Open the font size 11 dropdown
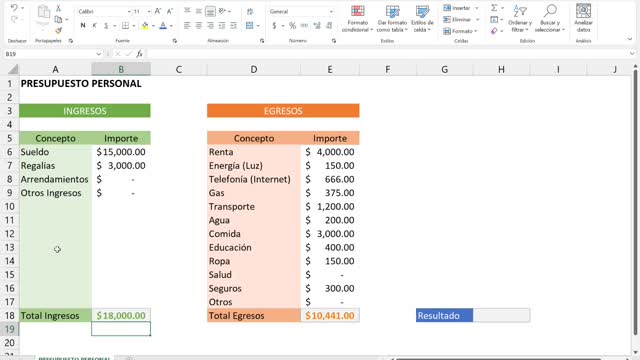Screen dimensions: 640x360 coord(149,11)
